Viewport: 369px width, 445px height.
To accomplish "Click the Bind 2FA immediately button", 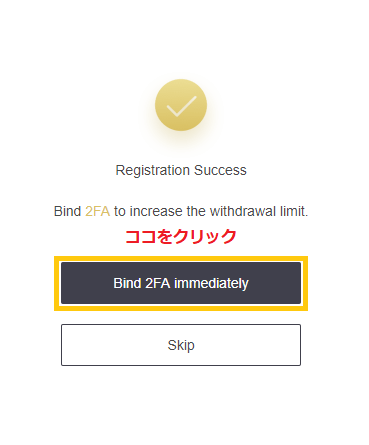I will pyautogui.click(x=181, y=283).
